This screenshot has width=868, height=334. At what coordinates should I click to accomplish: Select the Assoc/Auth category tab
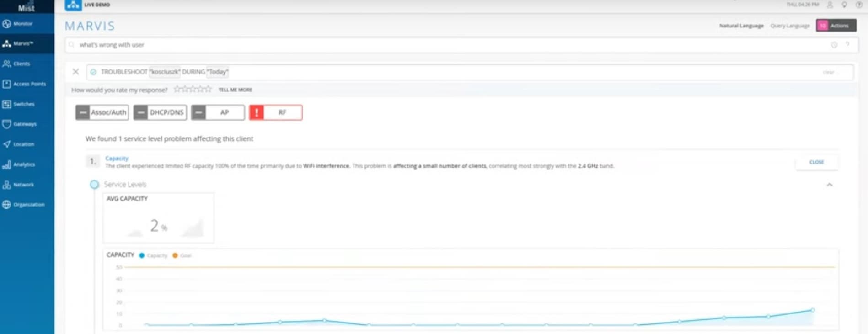tap(102, 112)
